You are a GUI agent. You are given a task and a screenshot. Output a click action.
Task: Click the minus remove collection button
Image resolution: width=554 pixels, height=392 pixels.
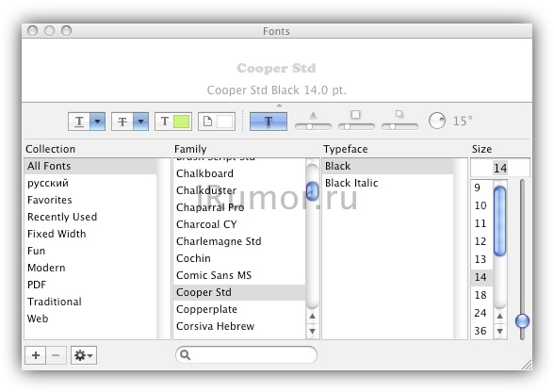coord(56,355)
